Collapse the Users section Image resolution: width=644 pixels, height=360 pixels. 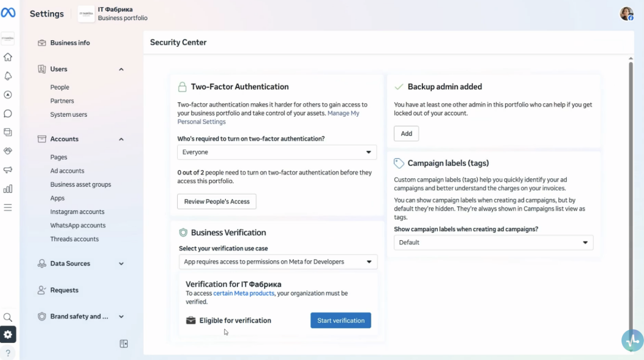coord(121,69)
